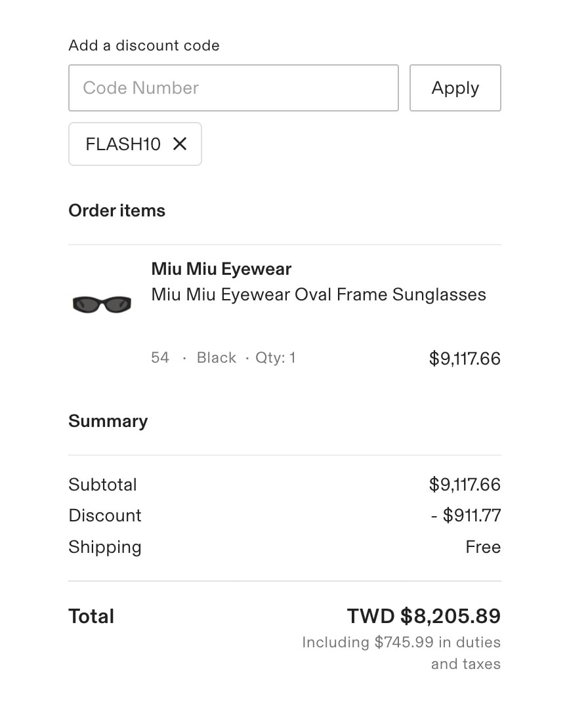
Task: Select the FLASH10 discount chip label
Action: coord(123,144)
